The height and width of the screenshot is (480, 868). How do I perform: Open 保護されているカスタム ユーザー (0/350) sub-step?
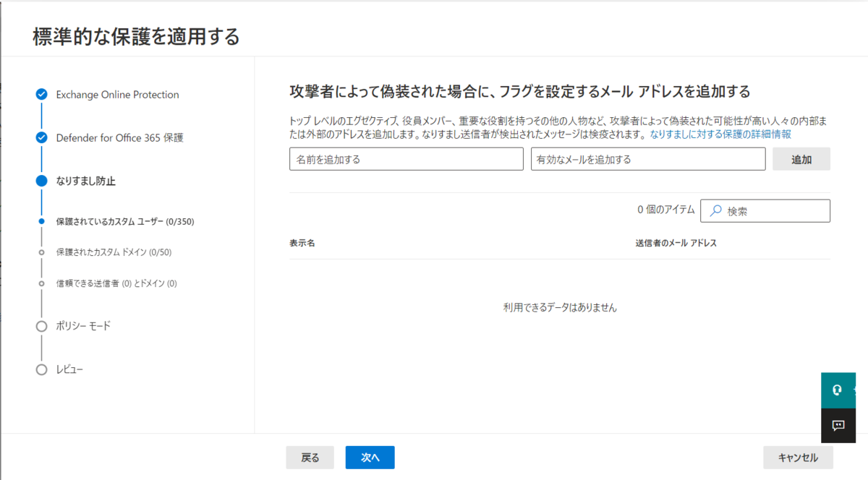point(125,221)
